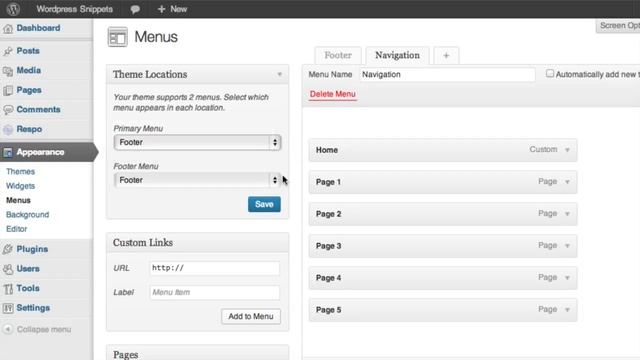Click the Delete Menu link
The image size is (640, 360).
click(333, 94)
